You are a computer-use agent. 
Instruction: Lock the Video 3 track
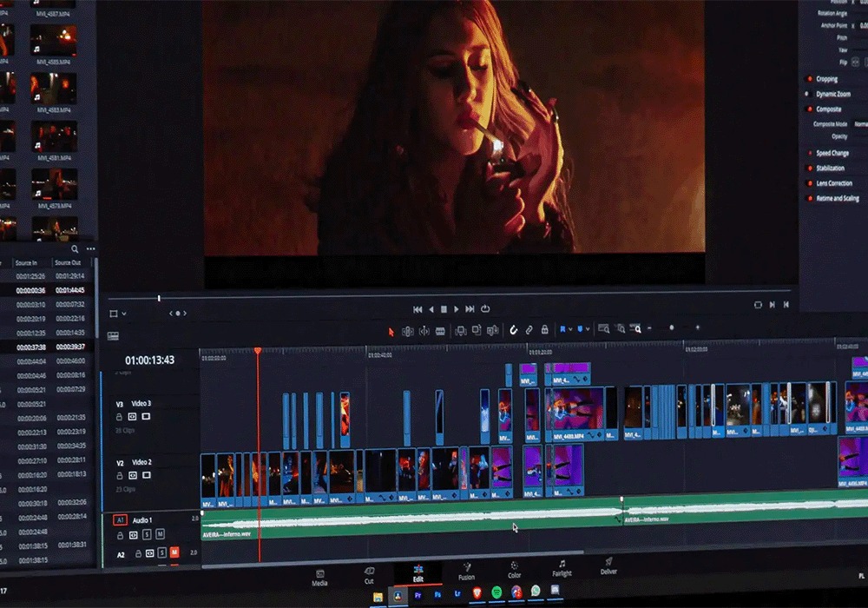point(119,417)
